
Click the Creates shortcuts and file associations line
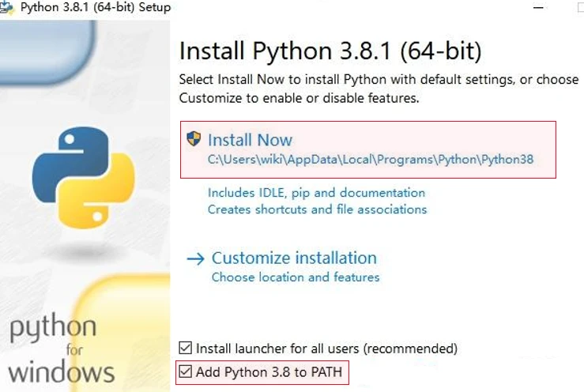317,209
